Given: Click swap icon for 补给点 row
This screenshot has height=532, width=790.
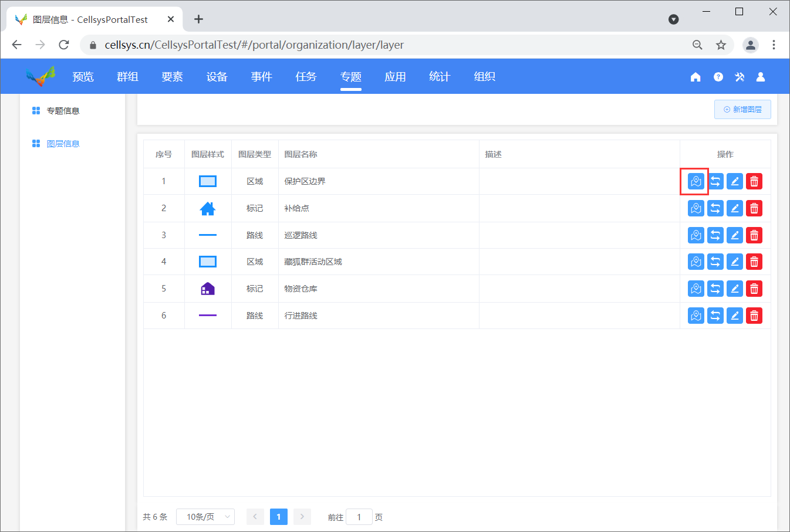Looking at the screenshot, I should [715, 208].
